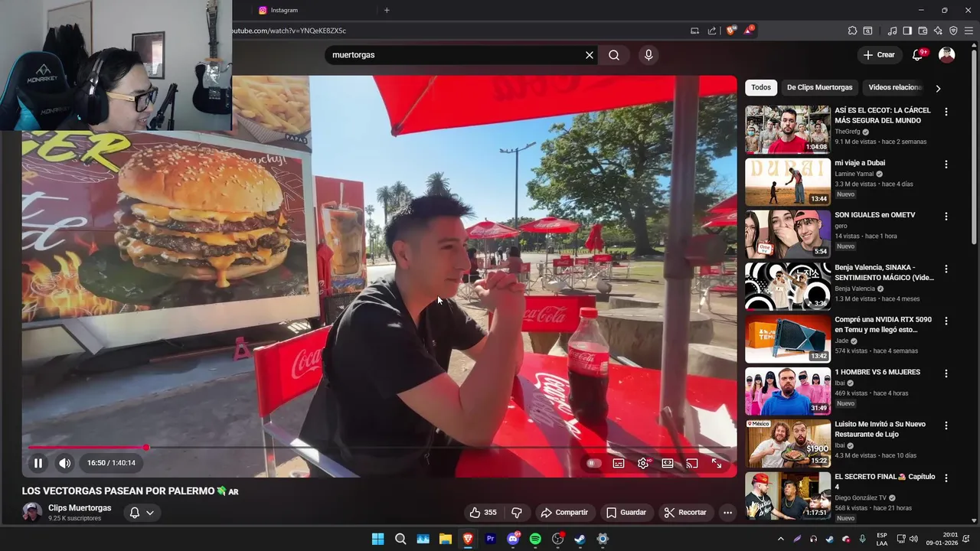Image resolution: width=980 pixels, height=551 pixels.
Task: Open the browser extensions puzzle icon
Action: 852,31
